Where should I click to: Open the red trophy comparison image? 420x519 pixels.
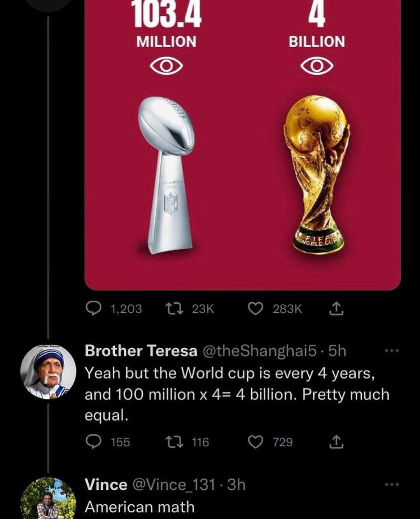pos(243,145)
